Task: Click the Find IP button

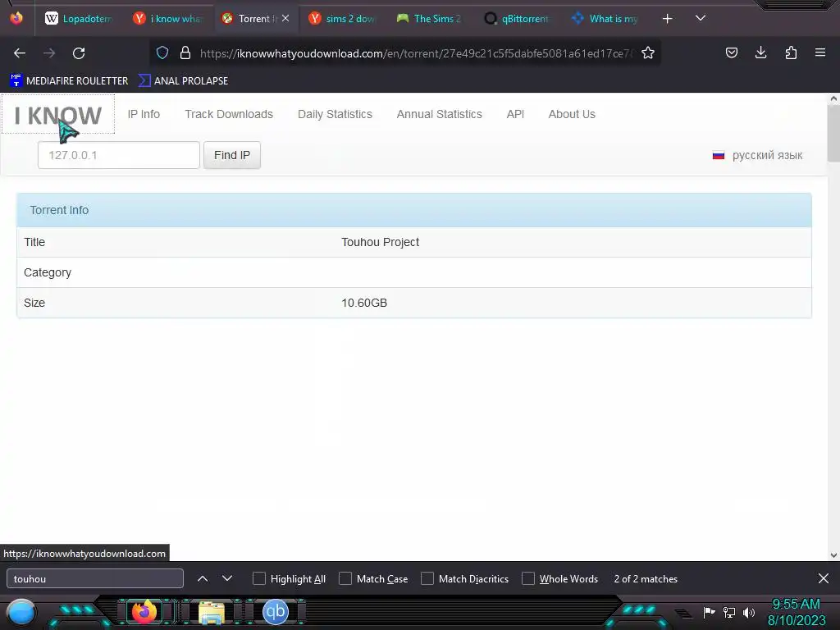Action: pyautogui.click(x=232, y=155)
